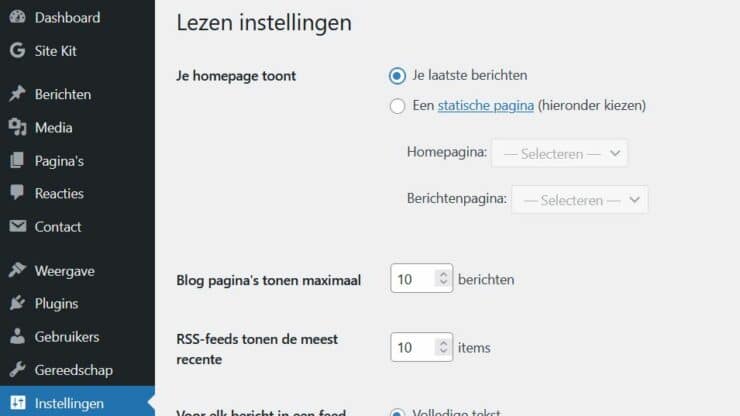Click the Plugins plug icon
Viewport: 740px width, 416px height.
pos(17,303)
